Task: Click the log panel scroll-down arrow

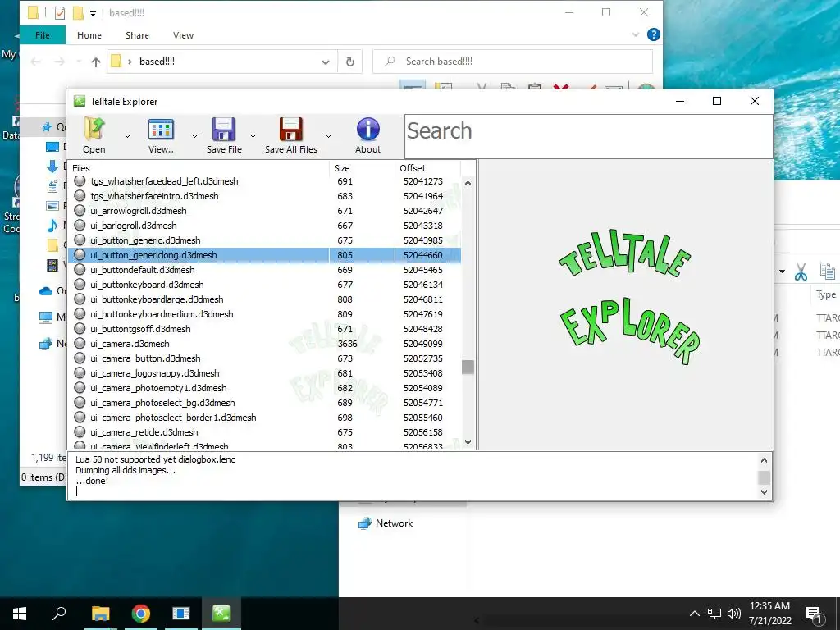Action: pos(764,492)
